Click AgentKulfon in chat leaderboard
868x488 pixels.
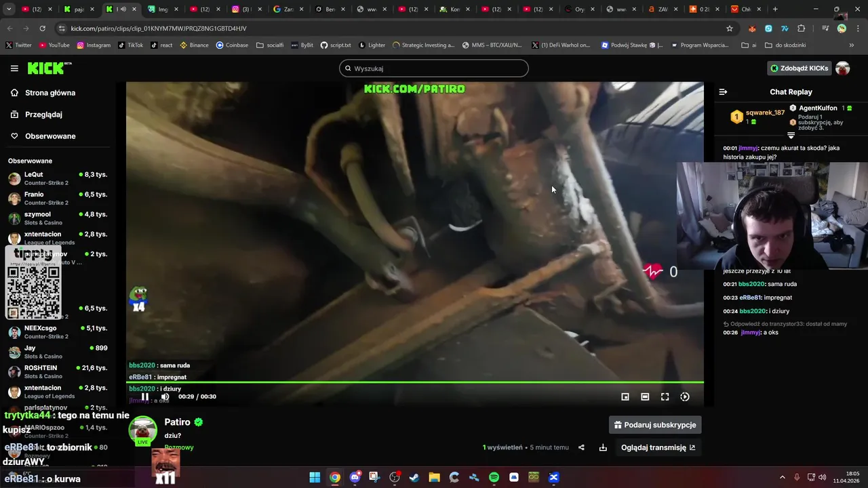[x=818, y=108]
